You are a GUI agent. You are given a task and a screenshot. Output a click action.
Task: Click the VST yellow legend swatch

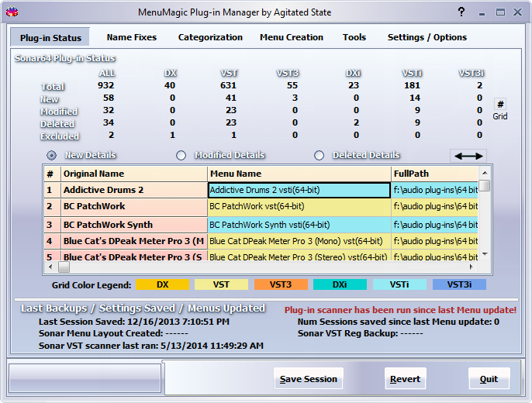pos(221,284)
